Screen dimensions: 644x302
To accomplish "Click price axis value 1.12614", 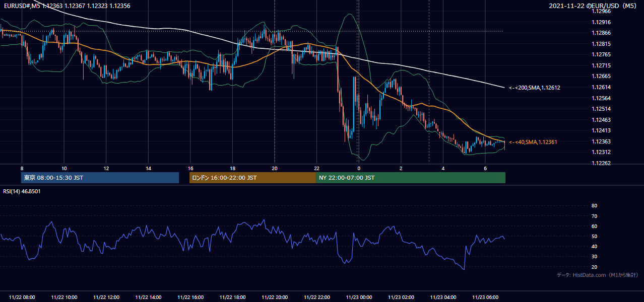I will click(601, 87).
